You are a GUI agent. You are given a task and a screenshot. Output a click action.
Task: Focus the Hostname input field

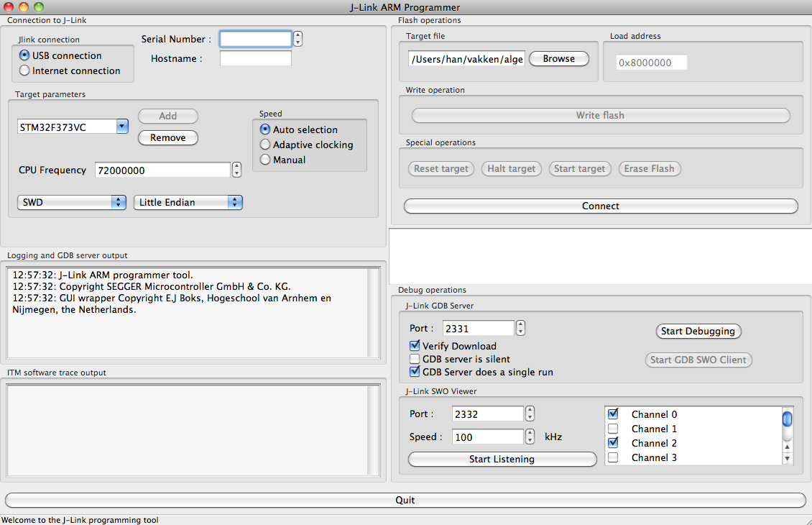click(255, 58)
